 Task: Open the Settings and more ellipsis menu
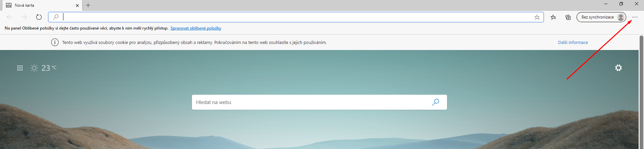[x=635, y=17]
